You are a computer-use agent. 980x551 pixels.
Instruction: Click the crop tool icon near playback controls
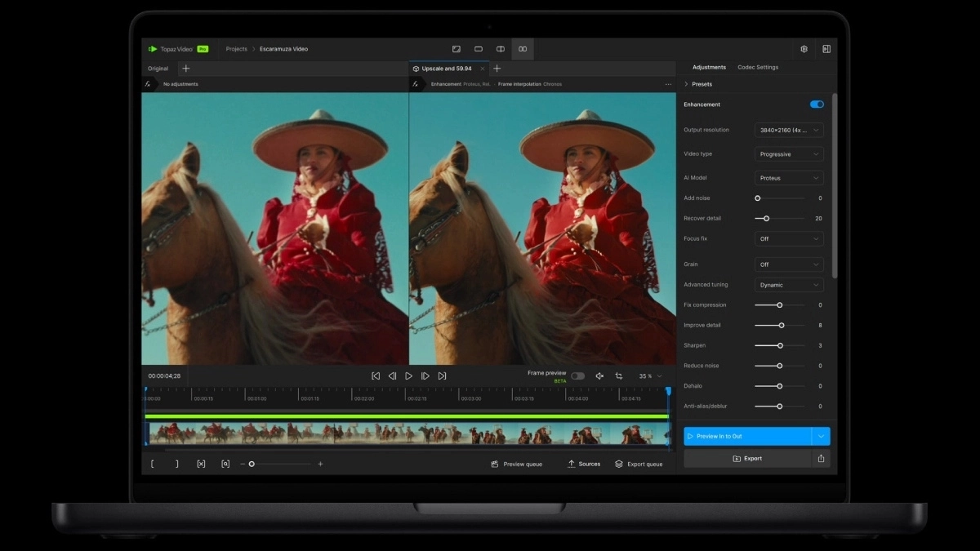[x=618, y=375]
